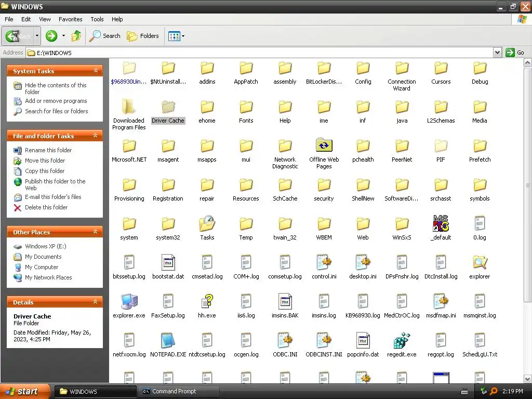
Task: Collapse the Details panel
Action: point(96,302)
